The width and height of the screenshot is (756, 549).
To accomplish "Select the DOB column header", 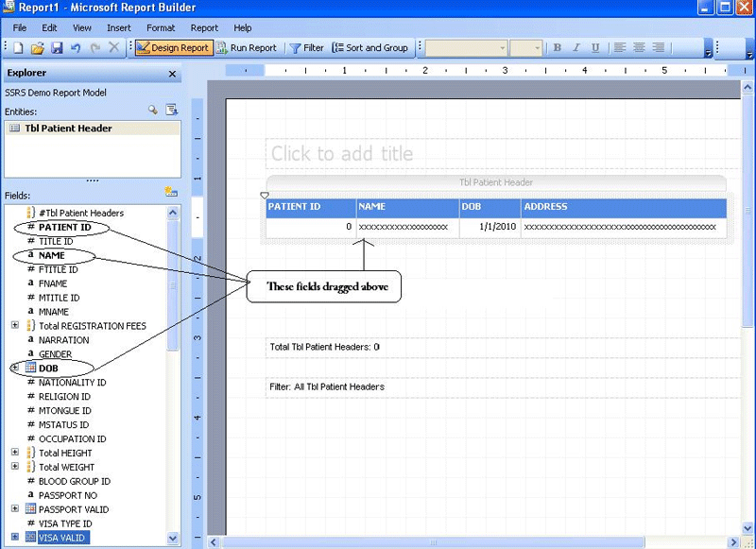I will click(490, 207).
